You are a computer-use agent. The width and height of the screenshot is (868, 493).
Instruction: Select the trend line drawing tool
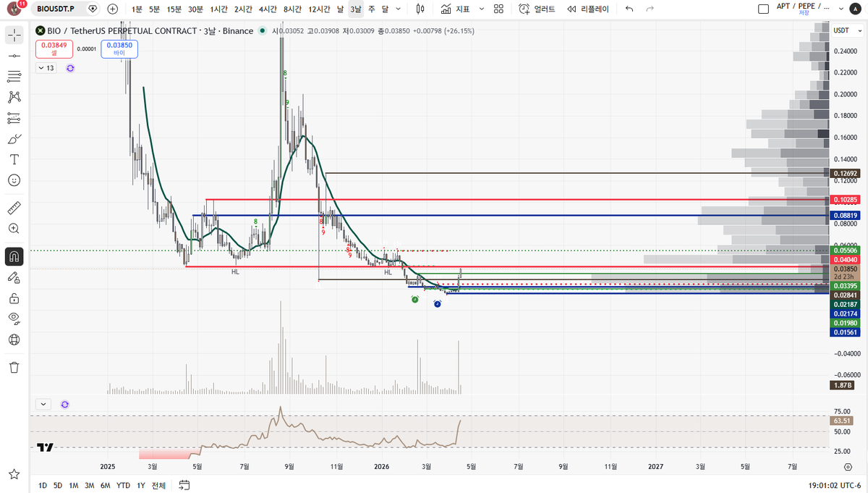[x=14, y=56]
